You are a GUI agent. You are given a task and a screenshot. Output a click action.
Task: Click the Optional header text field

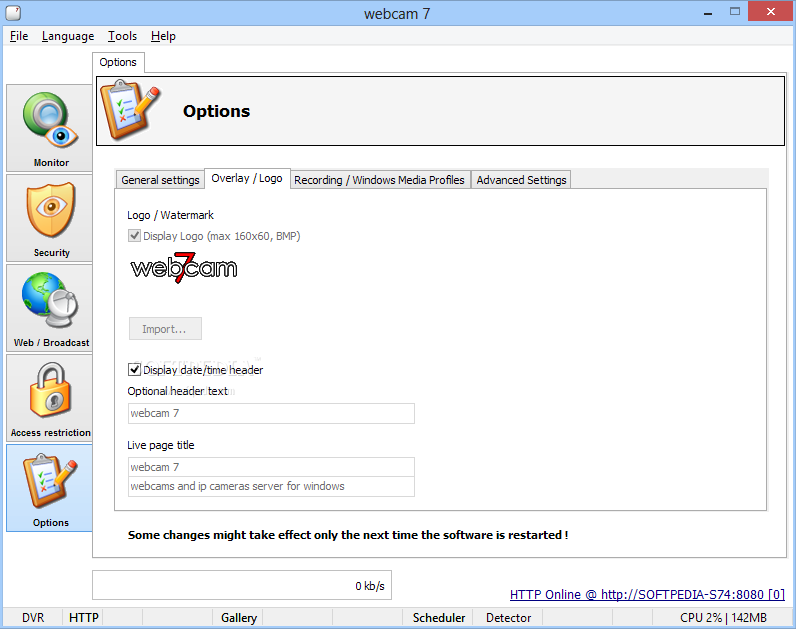tap(271, 413)
